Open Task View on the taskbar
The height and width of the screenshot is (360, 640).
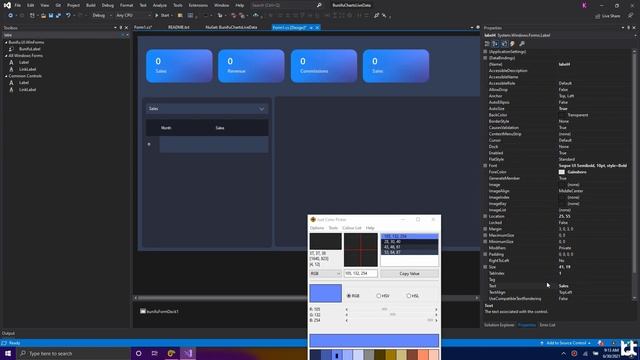pyautogui.click(x=155, y=353)
